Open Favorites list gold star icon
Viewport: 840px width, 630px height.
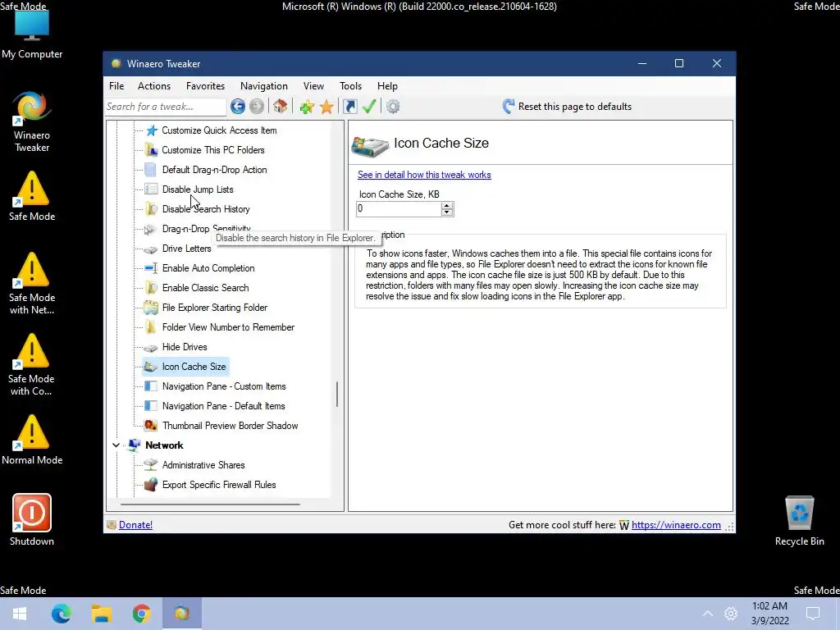click(326, 107)
